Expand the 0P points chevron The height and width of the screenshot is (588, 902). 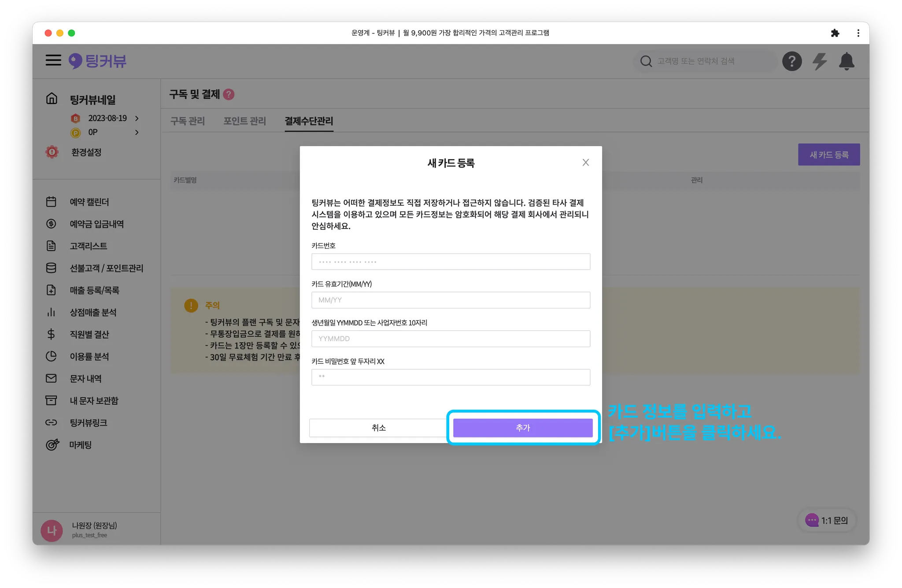pos(137,132)
